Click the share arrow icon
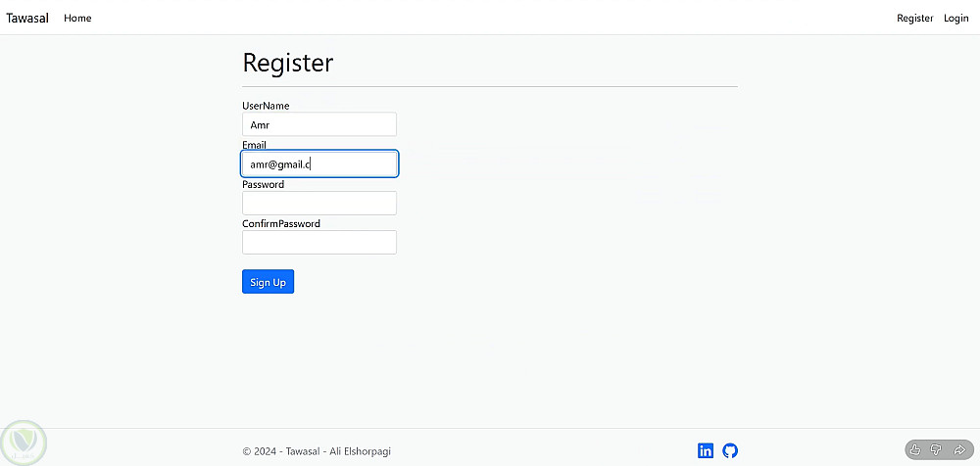This screenshot has height=466, width=980. [x=959, y=450]
